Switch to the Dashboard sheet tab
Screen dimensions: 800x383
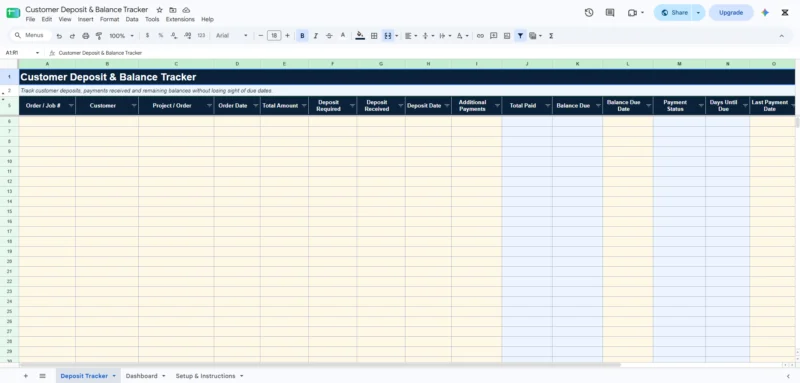[141, 376]
